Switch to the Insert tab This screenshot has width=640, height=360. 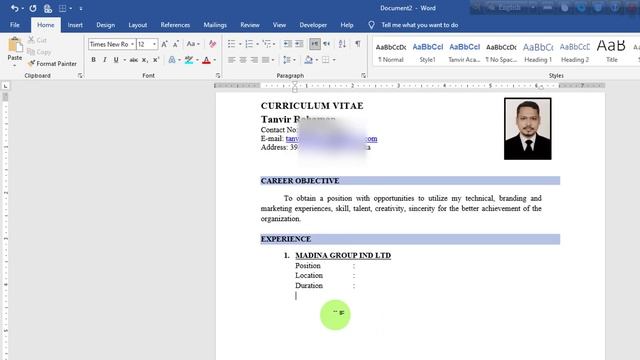click(75, 25)
